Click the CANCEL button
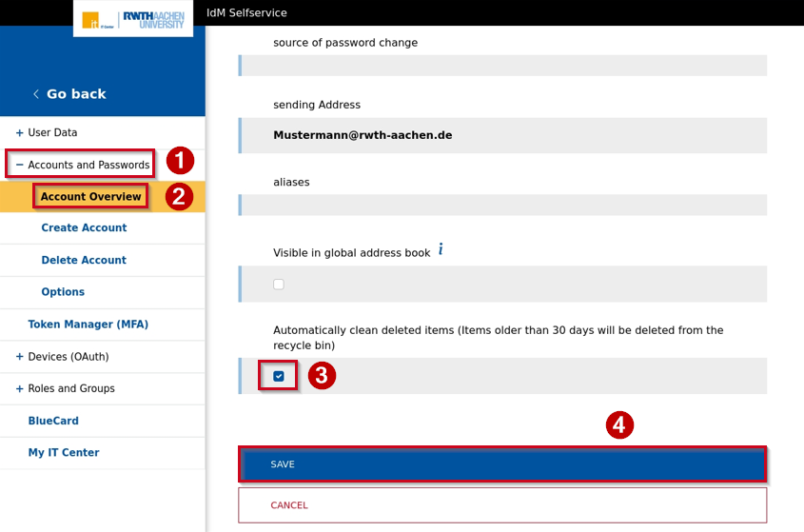804x532 pixels. (502, 505)
